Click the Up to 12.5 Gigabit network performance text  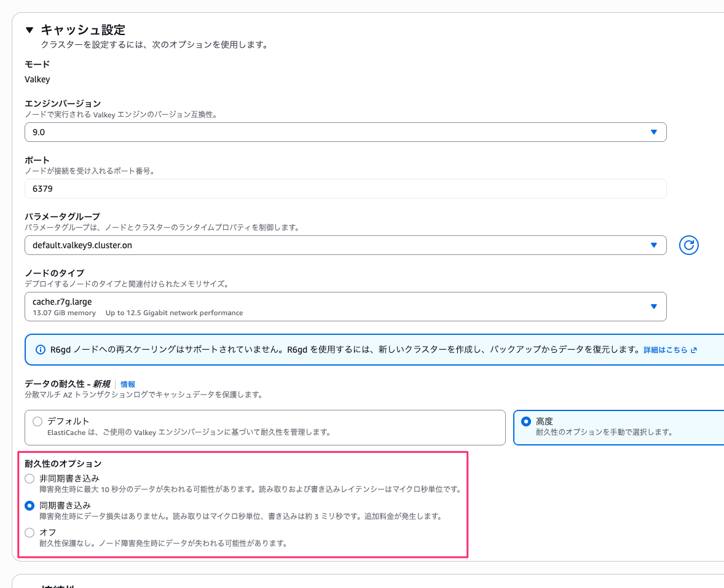(174, 313)
